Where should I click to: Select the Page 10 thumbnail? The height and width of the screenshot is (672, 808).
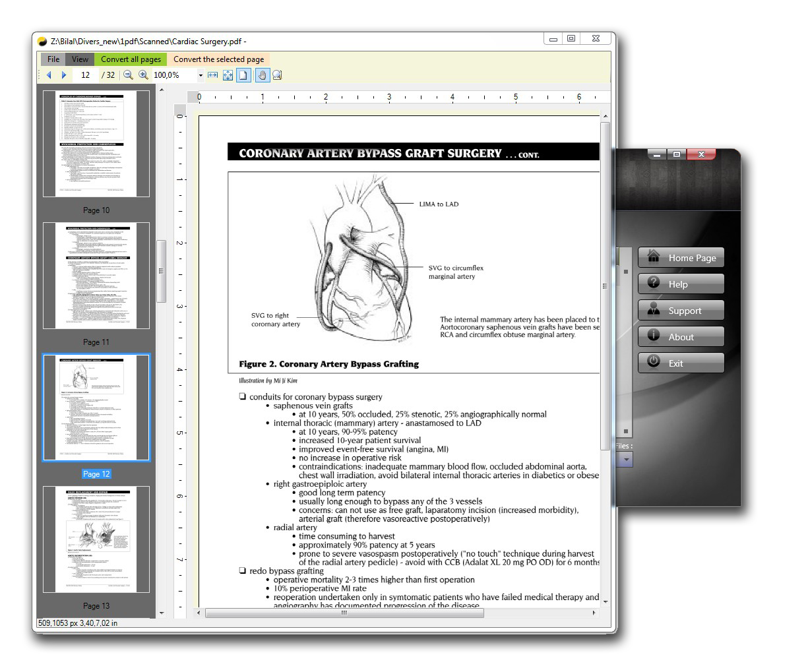tap(96, 144)
